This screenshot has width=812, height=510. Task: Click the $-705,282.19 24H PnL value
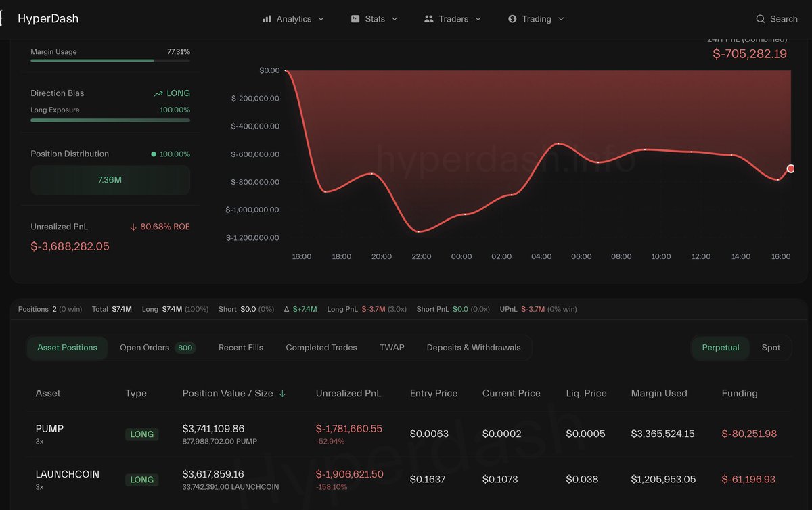(x=750, y=54)
